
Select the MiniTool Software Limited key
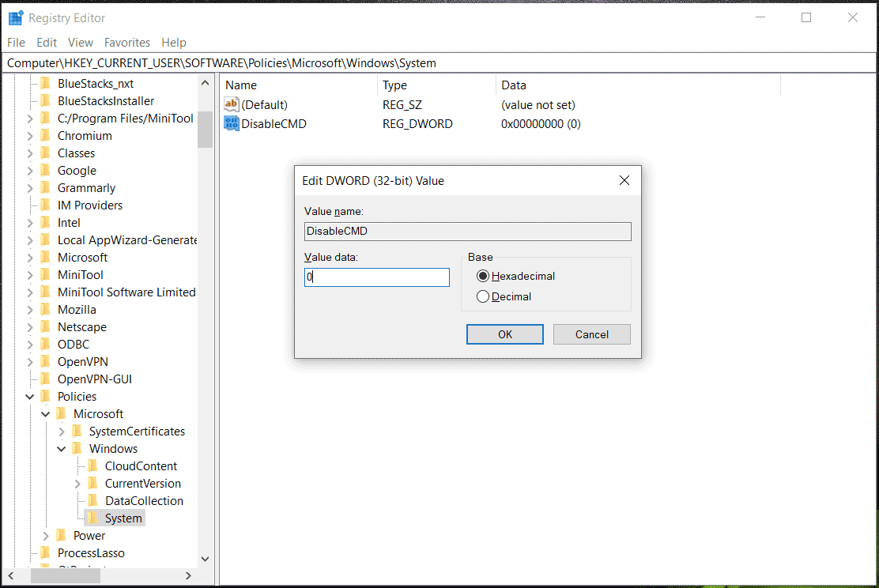pyautogui.click(x=126, y=292)
